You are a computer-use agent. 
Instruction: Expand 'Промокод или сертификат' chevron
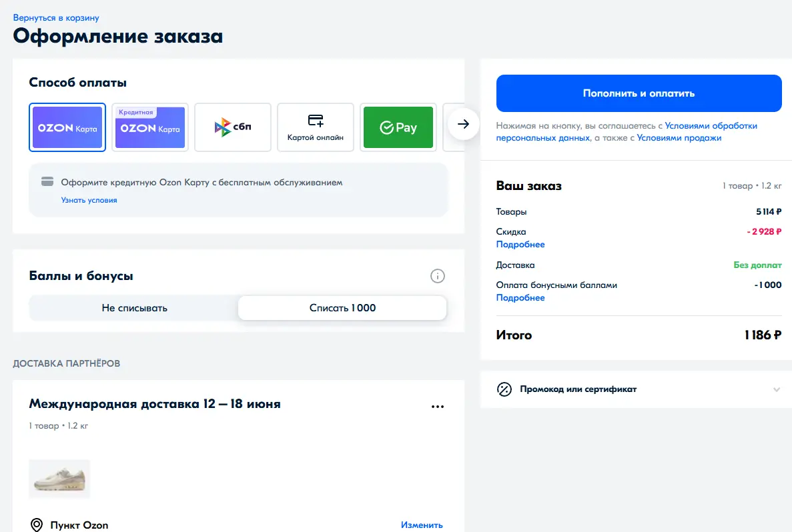coord(777,389)
